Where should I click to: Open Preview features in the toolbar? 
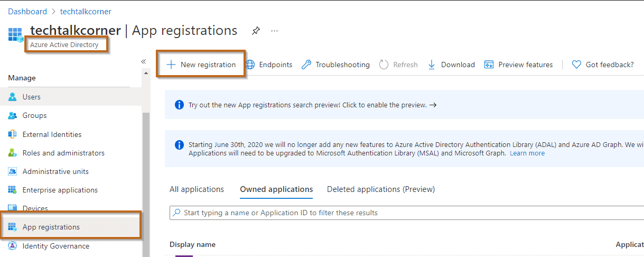coord(518,65)
